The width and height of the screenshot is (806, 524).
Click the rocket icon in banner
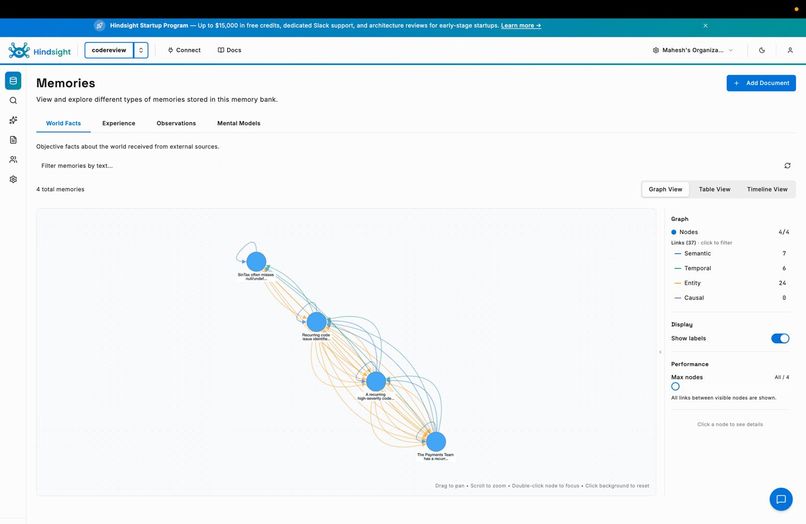click(x=100, y=25)
